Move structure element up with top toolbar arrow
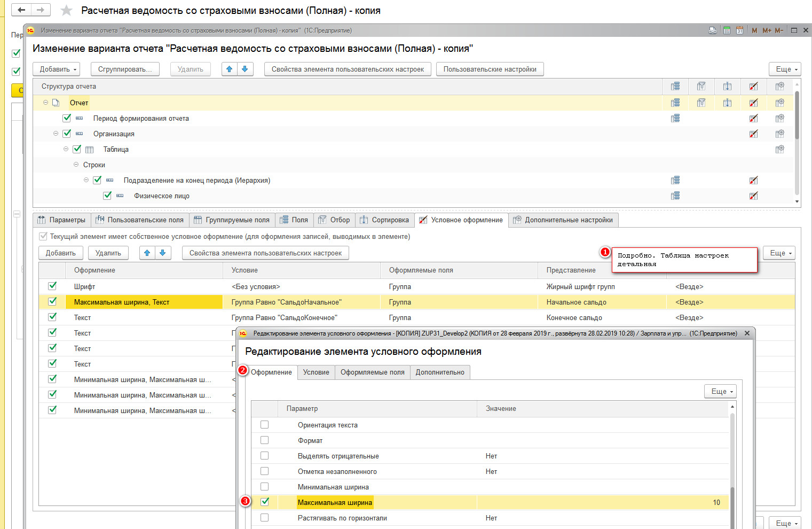This screenshot has height=529, width=812. coord(230,69)
